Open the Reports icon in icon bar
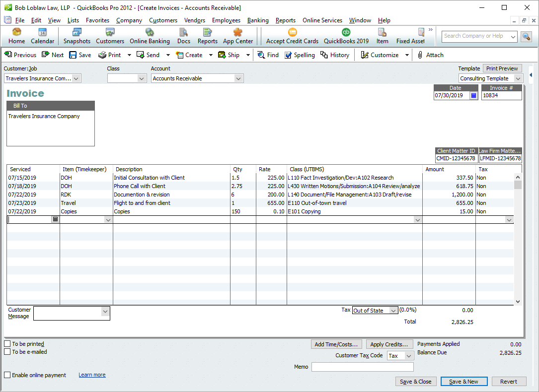 click(207, 36)
